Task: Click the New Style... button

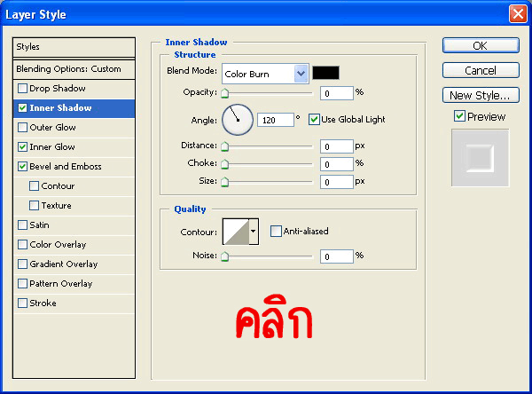Action: 480,95
